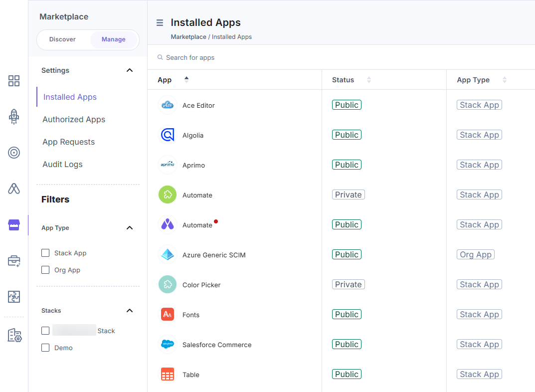
Task: Open the Audit Logs link
Action: 62,165
